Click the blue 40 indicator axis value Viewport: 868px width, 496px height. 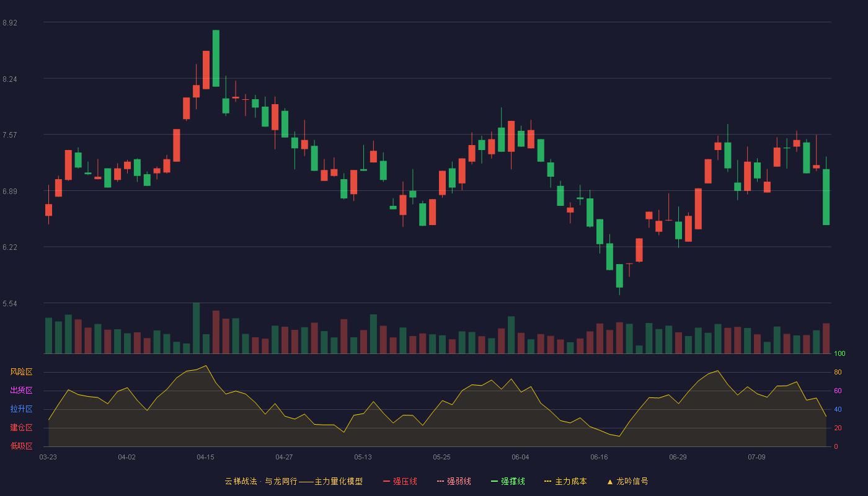(x=838, y=410)
